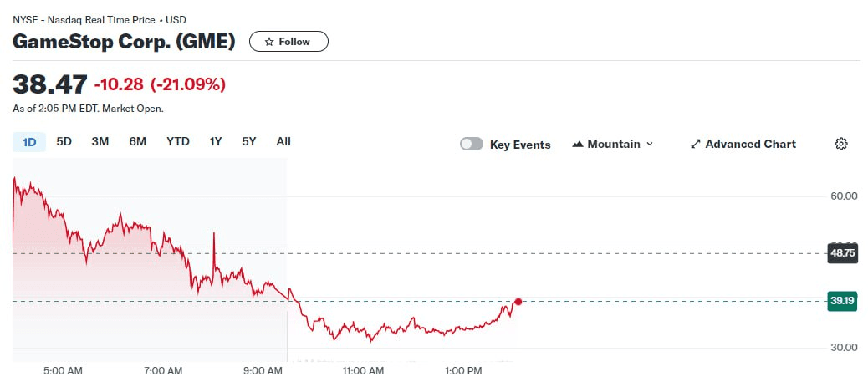Click the star icon in Follow button
The height and width of the screenshot is (387, 868).
tap(269, 42)
